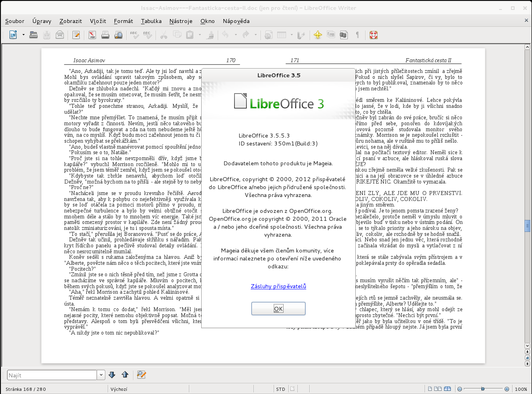Expand the Najít search history dropdown

point(101,375)
